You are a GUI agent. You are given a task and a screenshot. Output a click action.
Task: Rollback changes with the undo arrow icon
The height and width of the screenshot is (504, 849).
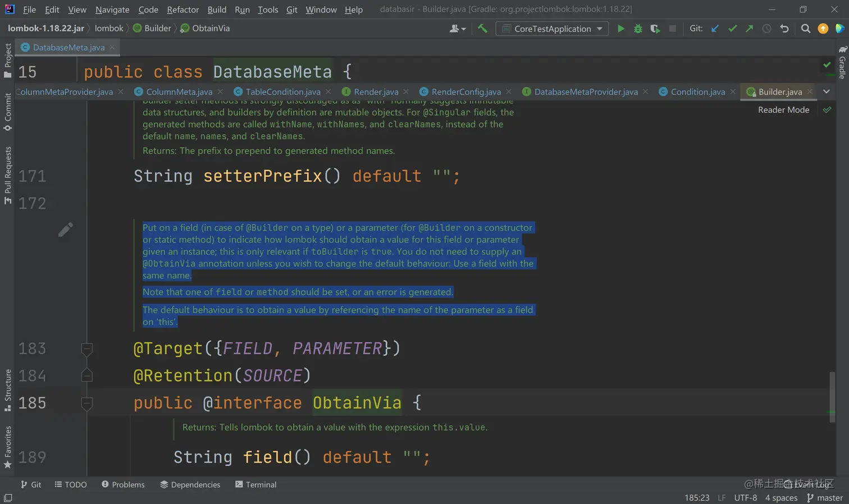pyautogui.click(x=784, y=29)
